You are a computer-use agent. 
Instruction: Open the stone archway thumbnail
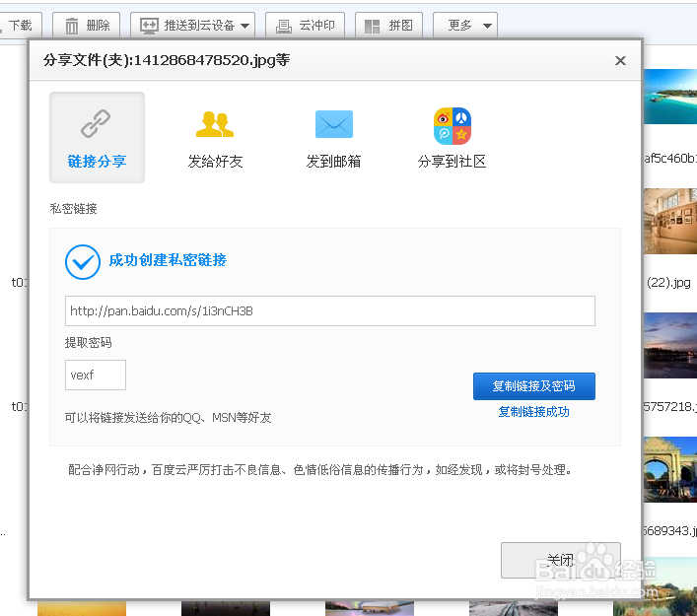point(670,469)
